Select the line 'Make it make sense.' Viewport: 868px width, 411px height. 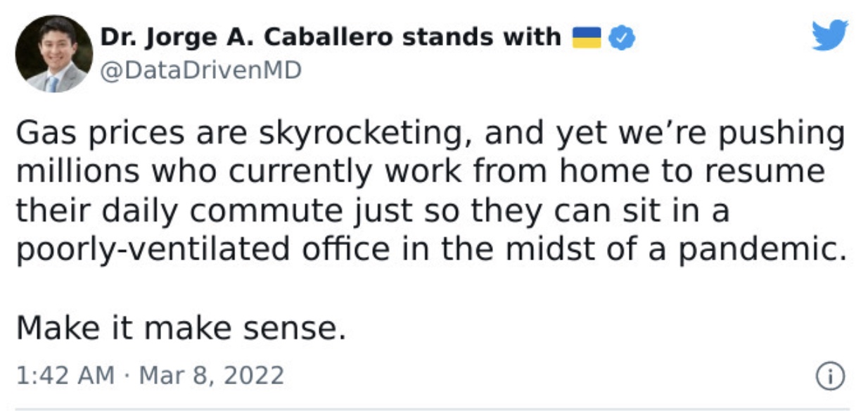[x=181, y=327]
